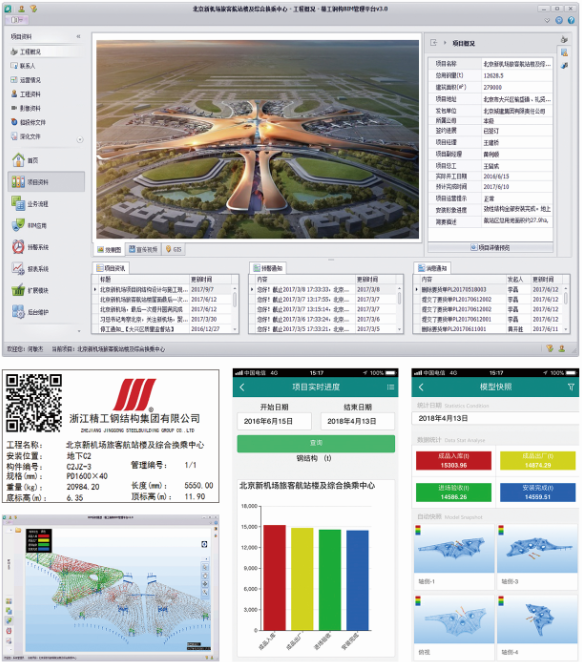This screenshot has width=582, height=662.
Task: Open the BIM应用 module
Action: point(18,225)
